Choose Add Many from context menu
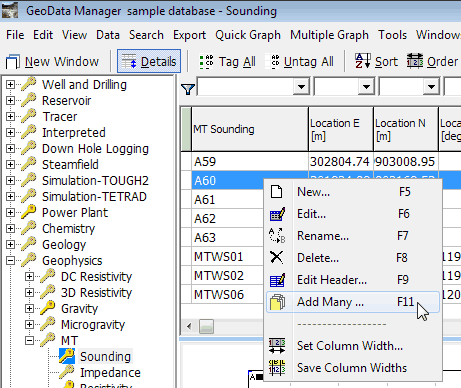The image size is (461, 388). (353, 302)
